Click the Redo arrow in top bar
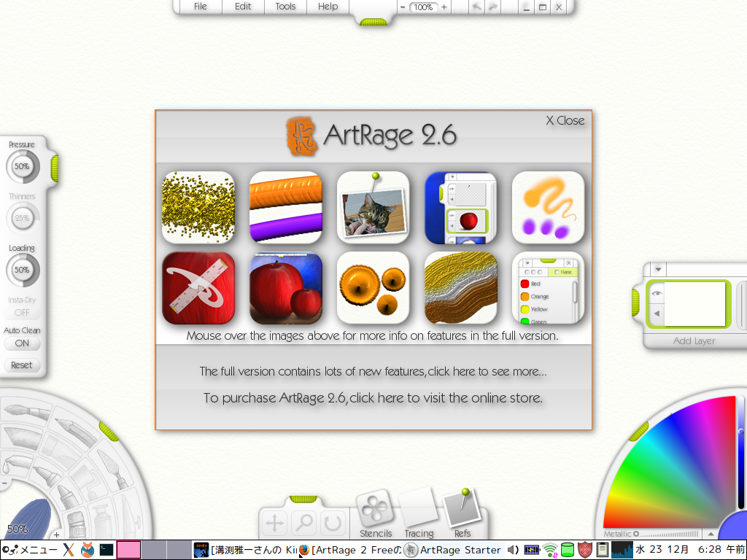This screenshot has height=560, width=747. click(x=493, y=7)
